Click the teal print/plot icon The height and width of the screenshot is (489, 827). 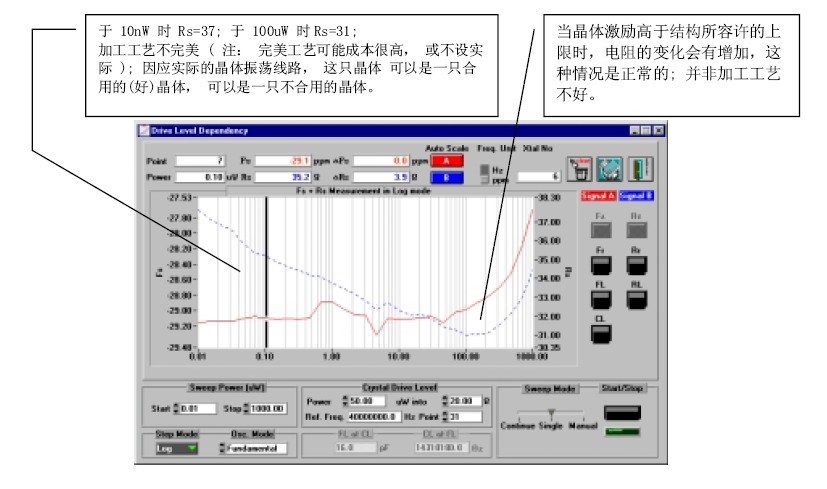609,170
